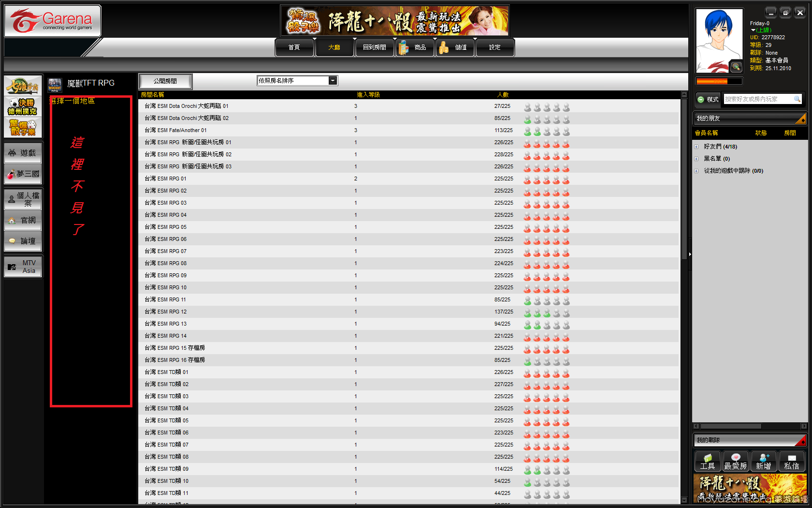Sort by 房間名稱 column header
Image resolution: width=812 pixels, height=508 pixels.
153,95
